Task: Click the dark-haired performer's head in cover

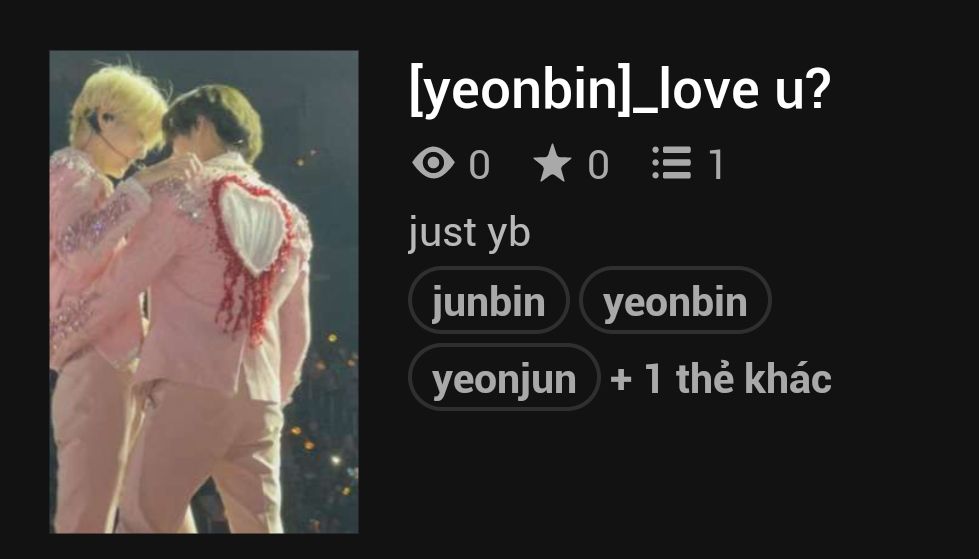Action: pos(214,122)
